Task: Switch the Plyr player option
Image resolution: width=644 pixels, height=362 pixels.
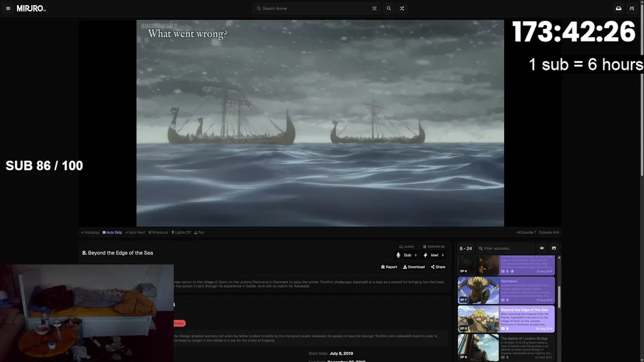Action: click(x=199, y=232)
